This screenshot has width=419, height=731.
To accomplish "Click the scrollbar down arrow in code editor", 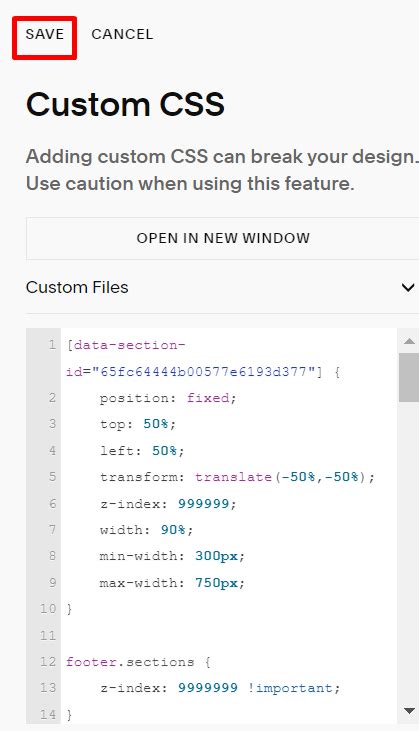I will click(409, 711).
